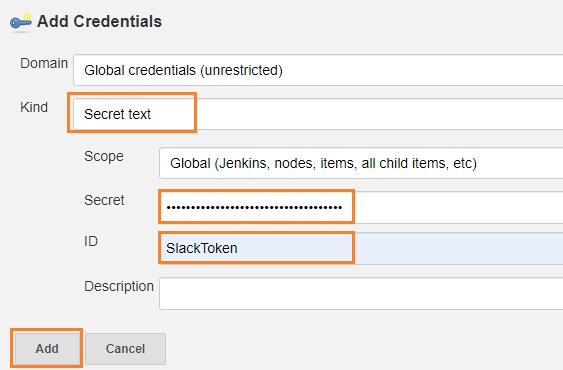
Task: Click the Add button
Action: click(47, 348)
